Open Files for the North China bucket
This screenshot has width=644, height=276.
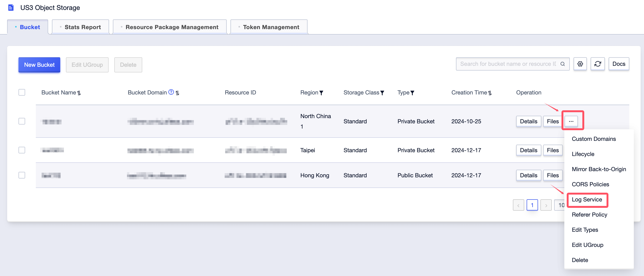pyautogui.click(x=552, y=121)
